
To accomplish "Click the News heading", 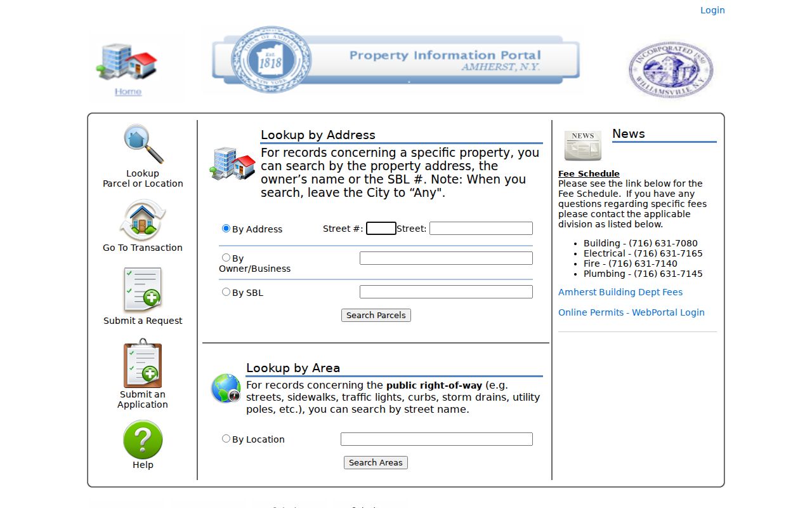I will (629, 133).
